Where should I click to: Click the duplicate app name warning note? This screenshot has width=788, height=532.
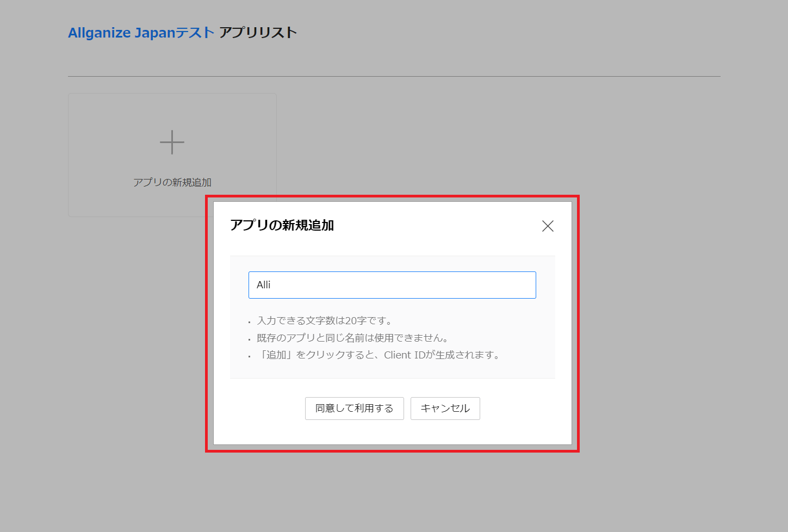[x=352, y=338]
